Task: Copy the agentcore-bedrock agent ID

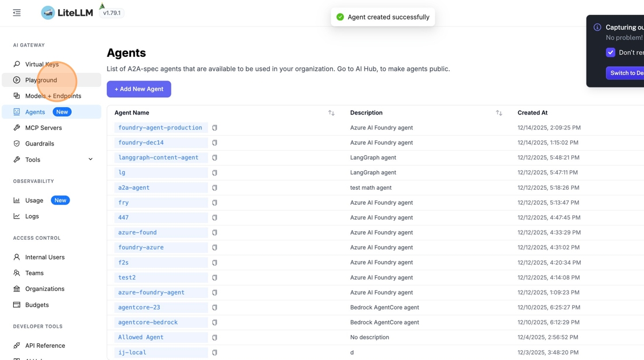Action: click(214, 323)
